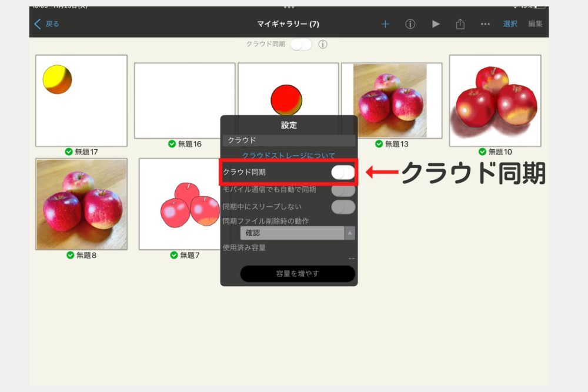This screenshot has width=588, height=392.
Task: Click green sync checkmark for 無題17
Action: (69, 152)
